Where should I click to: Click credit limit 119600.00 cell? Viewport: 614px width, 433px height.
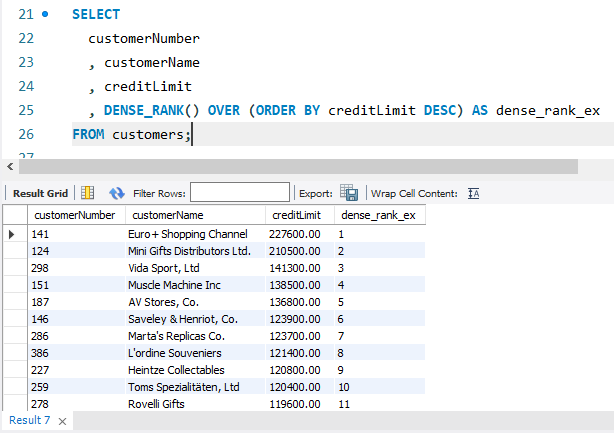(300, 404)
